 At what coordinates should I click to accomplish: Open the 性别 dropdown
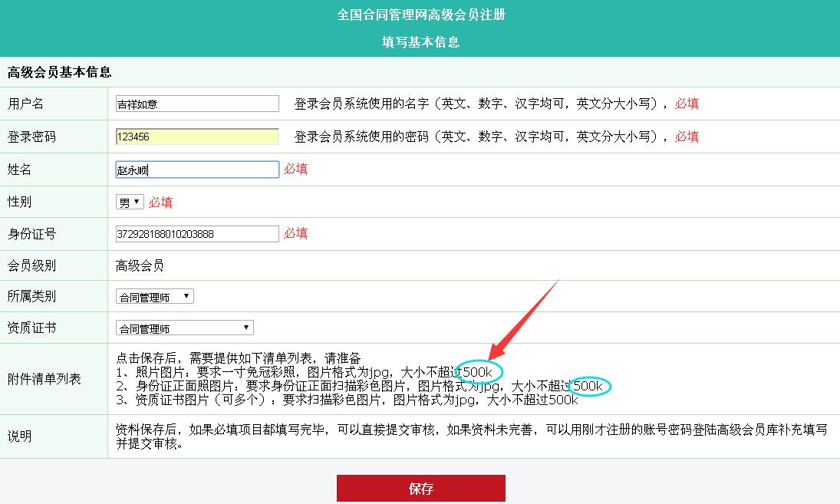coord(130,202)
